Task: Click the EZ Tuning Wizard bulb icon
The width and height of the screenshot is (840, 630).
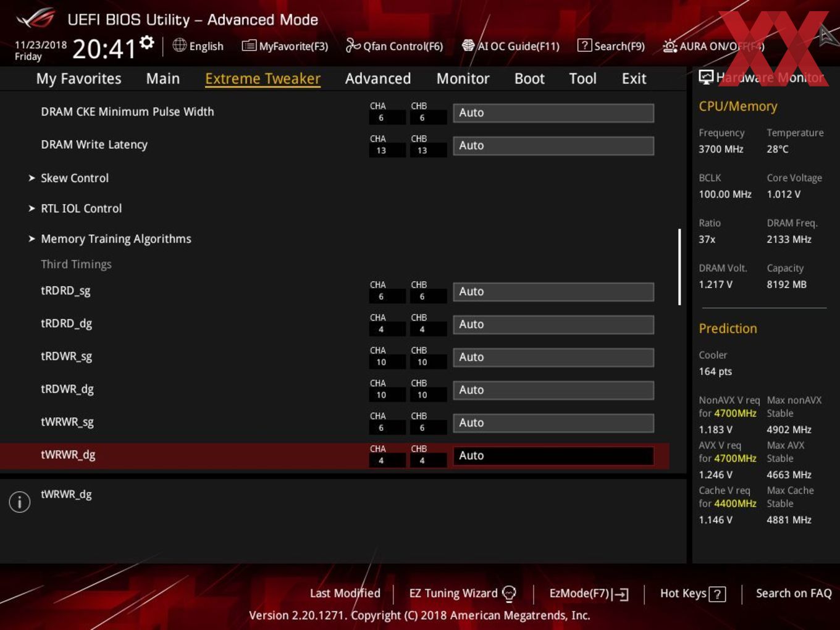Action: pos(509,594)
